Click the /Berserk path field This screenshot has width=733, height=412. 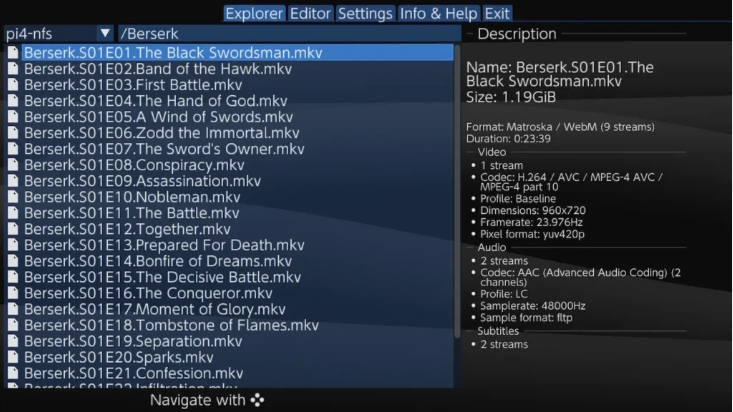click(289, 34)
